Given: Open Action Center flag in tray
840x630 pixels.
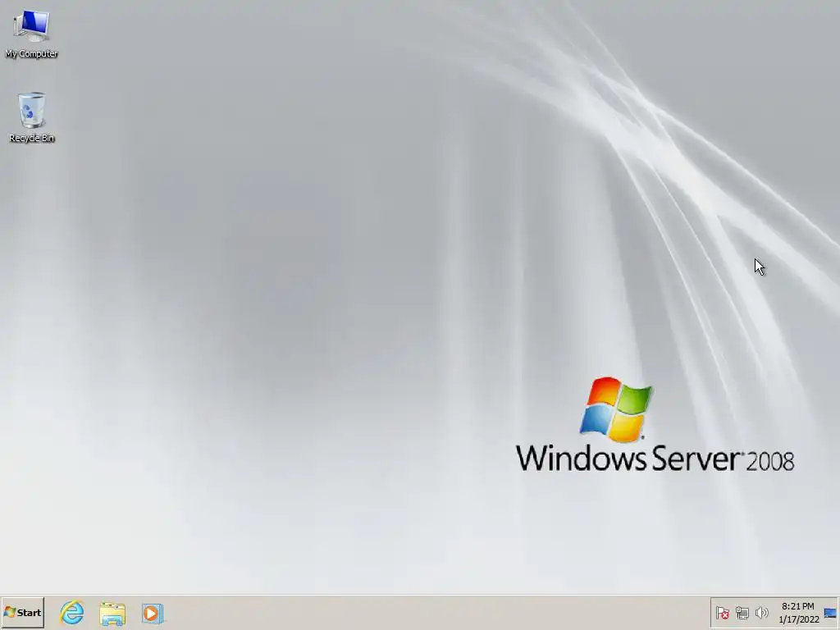Looking at the screenshot, I should 722,612.
